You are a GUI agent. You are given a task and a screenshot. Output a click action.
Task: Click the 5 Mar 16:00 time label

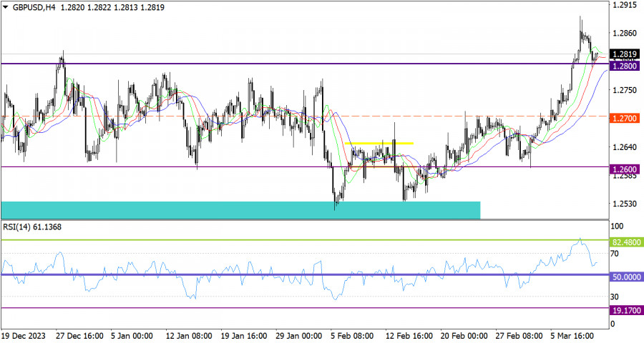(572, 336)
